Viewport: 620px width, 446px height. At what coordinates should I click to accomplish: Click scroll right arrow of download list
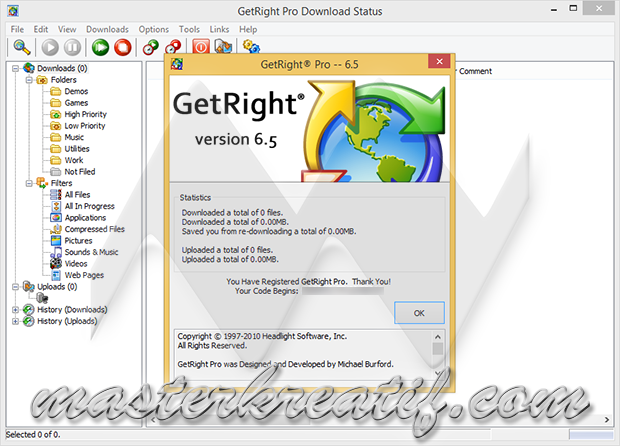coord(607,420)
